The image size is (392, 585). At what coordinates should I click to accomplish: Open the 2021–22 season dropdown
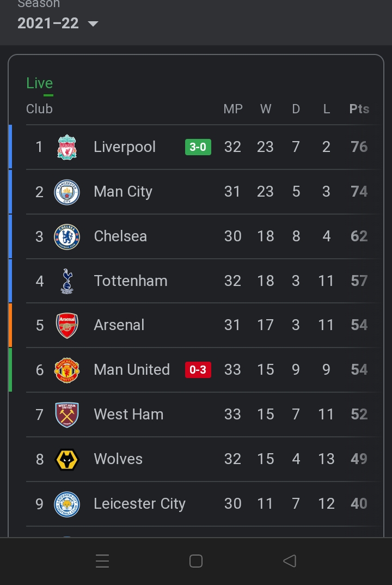[58, 23]
